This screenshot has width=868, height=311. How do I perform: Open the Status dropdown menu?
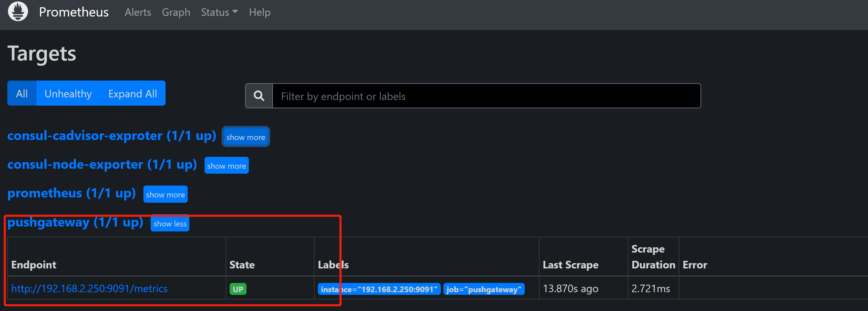coord(219,13)
